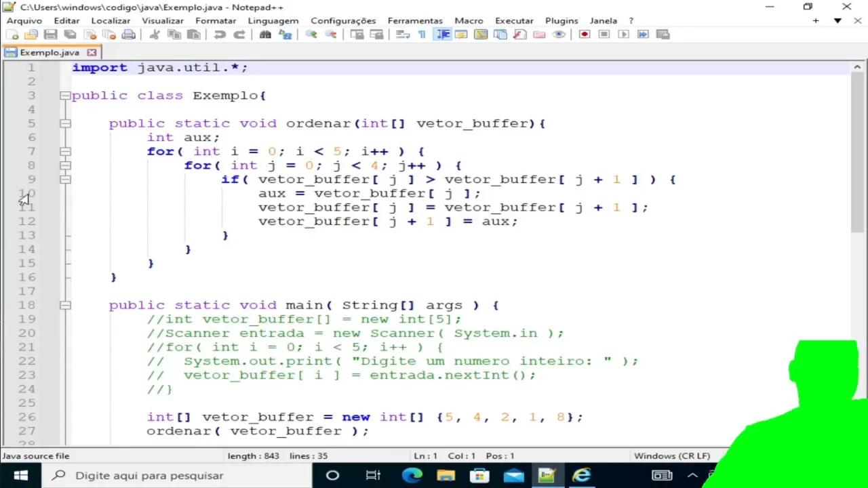Collapse the outer for loop fold
This screenshot has height=488, width=868.
pos(65,151)
